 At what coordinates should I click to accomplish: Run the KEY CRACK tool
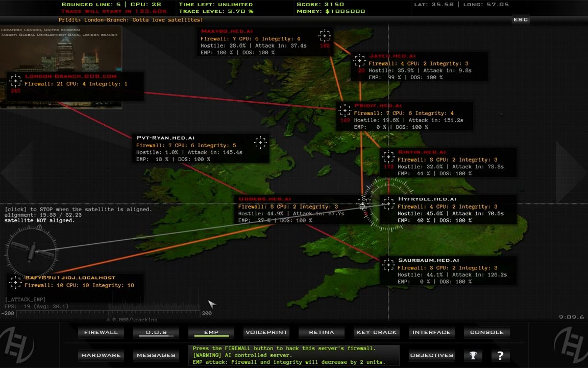377,332
